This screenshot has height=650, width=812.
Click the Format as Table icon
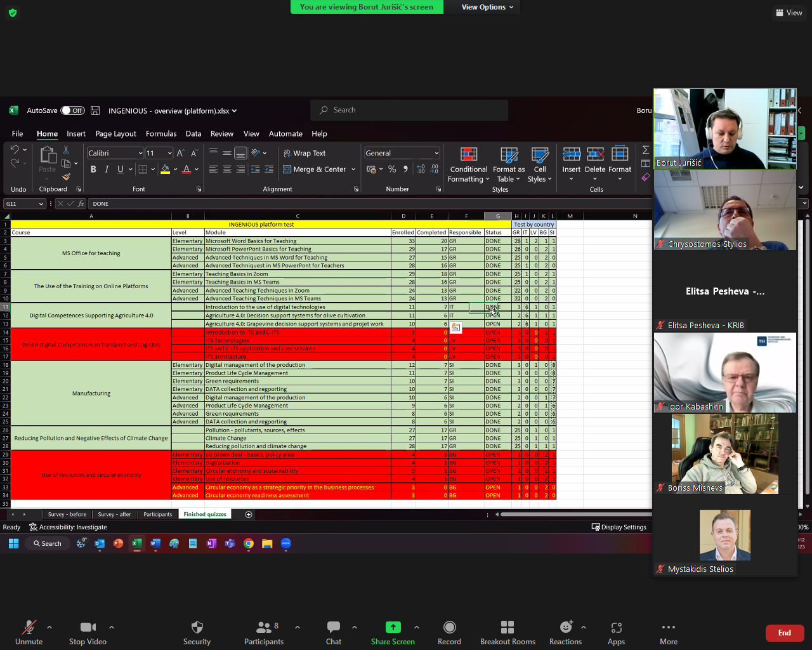509,164
